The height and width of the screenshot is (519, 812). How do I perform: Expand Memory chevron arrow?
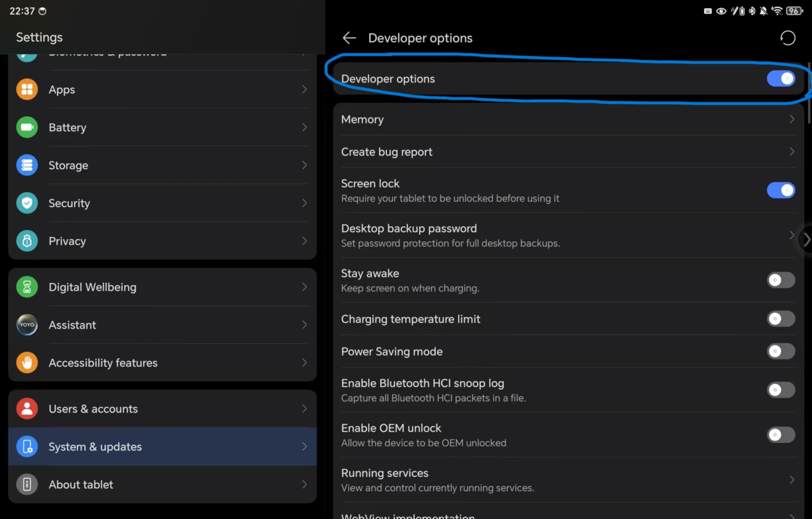click(x=791, y=119)
